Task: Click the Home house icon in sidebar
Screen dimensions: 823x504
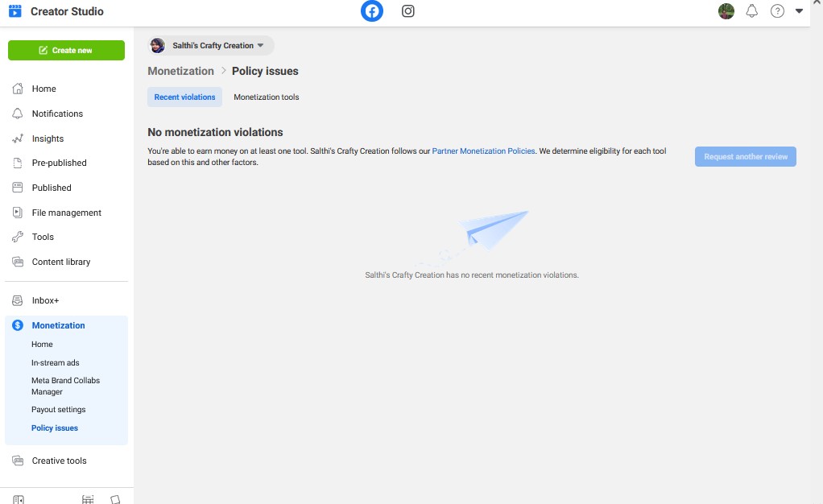Action: (x=18, y=89)
